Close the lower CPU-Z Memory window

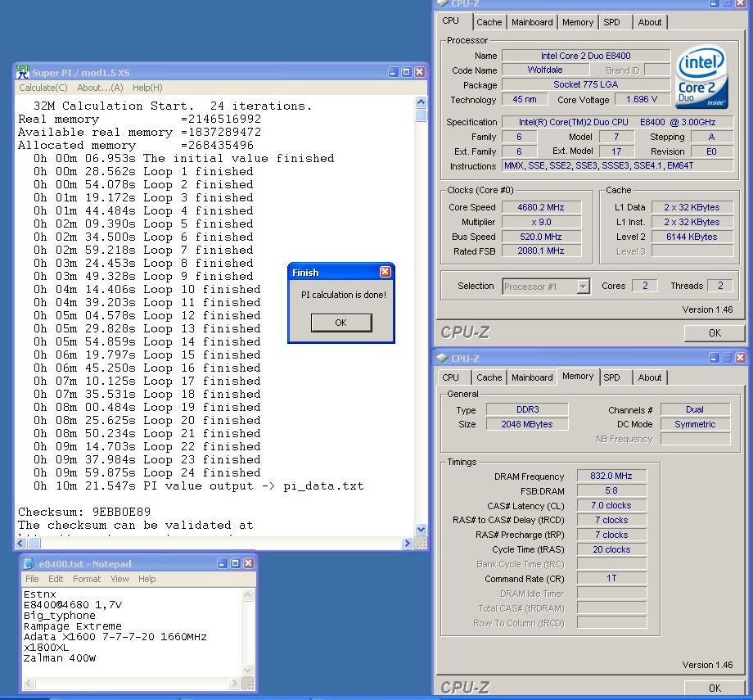741,358
